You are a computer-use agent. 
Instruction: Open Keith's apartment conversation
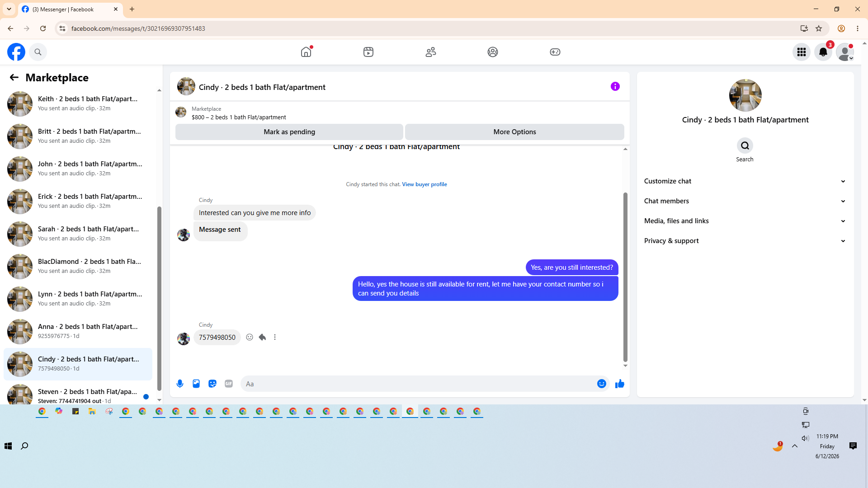(78, 104)
